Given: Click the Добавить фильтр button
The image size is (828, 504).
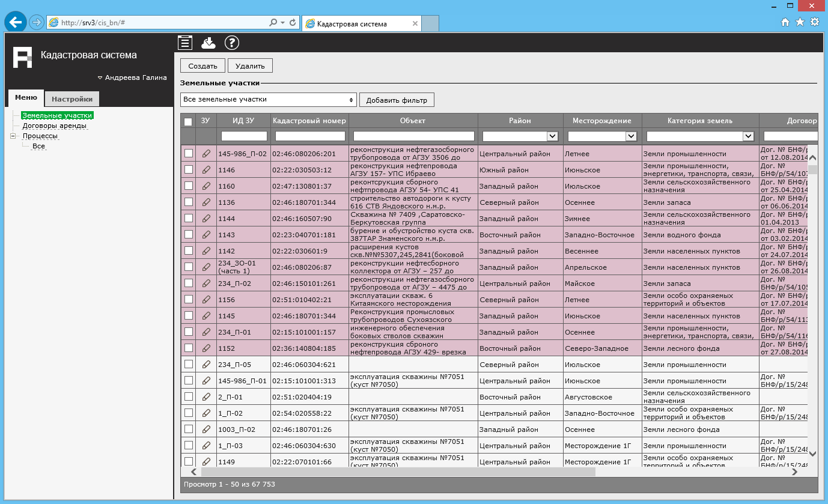Looking at the screenshot, I should [397, 100].
